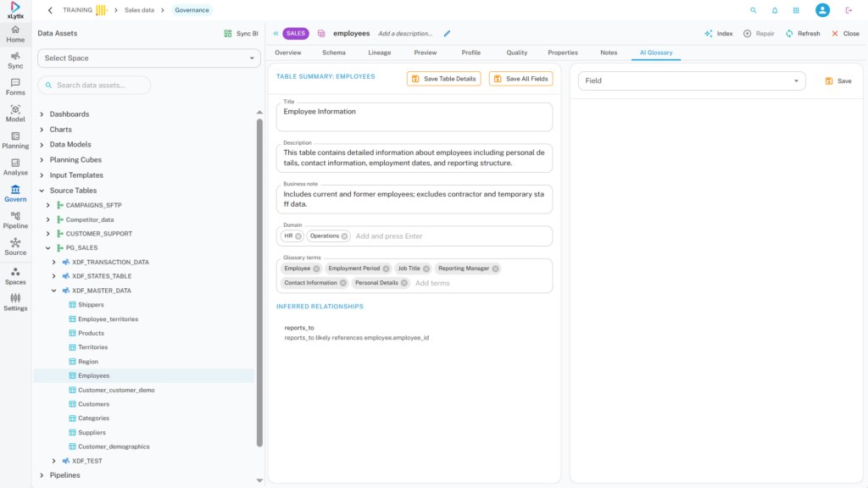The image size is (868, 488).
Task: Click the Save All Fields button
Action: pyautogui.click(x=520, y=79)
